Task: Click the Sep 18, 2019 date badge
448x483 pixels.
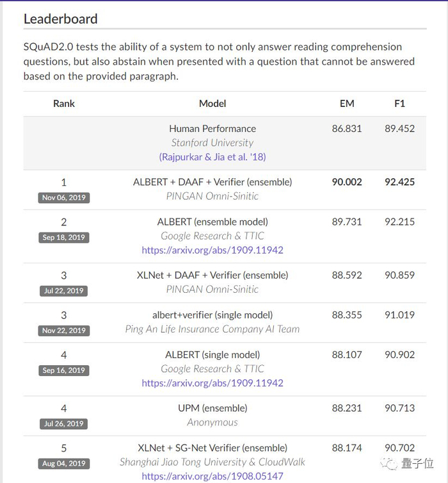Action: point(64,237)
